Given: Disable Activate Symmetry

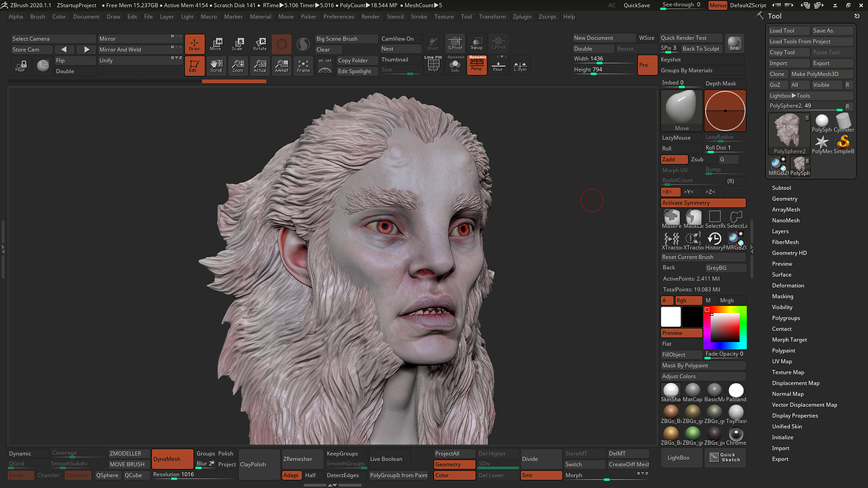Looking at the screenshot, I should coord(702,202).
